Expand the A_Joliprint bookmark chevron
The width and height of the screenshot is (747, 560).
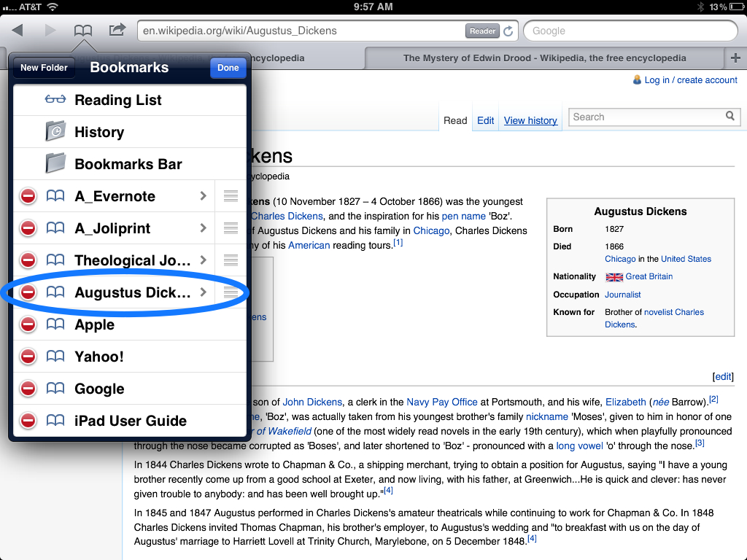tap(203, 228)
